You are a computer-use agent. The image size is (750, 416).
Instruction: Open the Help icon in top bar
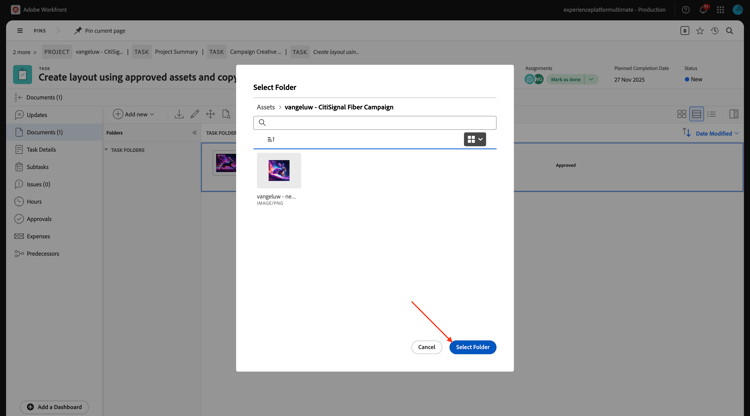(x=685, y=10)
